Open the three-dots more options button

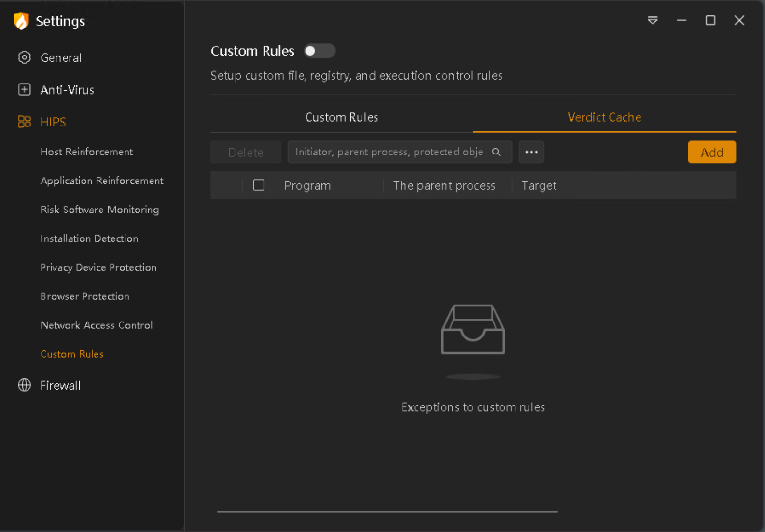click(531, 152)
